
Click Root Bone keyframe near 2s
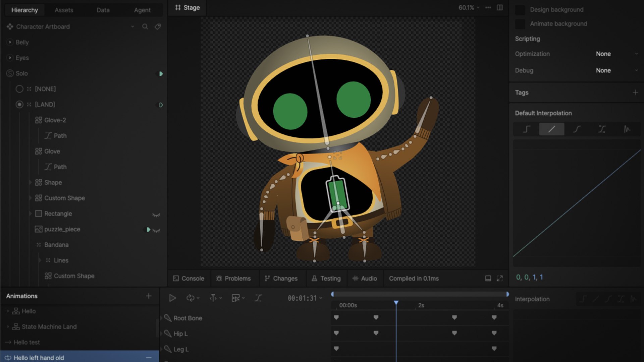coord(454,317)
